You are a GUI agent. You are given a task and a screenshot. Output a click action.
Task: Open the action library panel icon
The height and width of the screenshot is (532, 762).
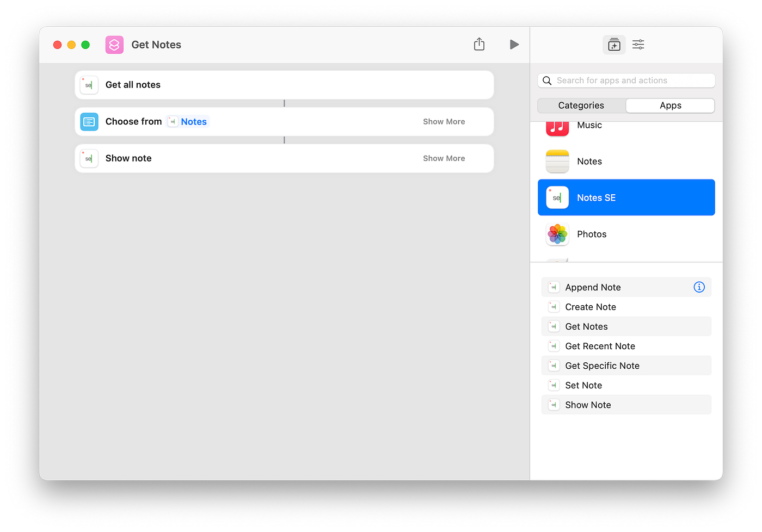coord(614,45)
